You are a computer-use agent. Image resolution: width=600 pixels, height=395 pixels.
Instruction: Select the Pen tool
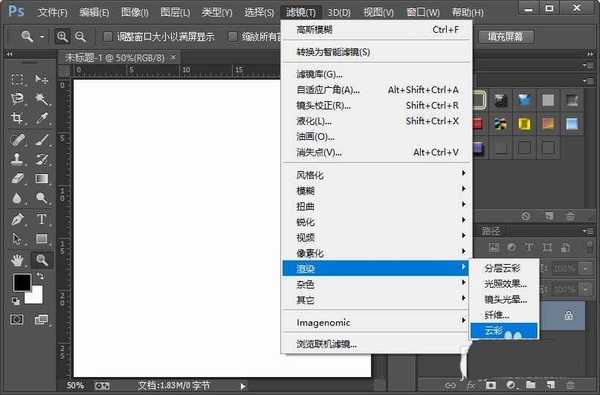pos(17,219)
